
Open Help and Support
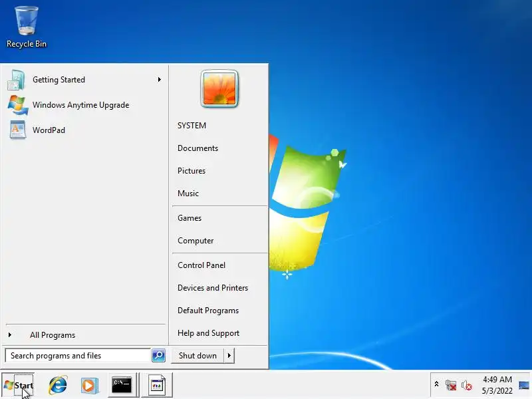pos(208,333)
